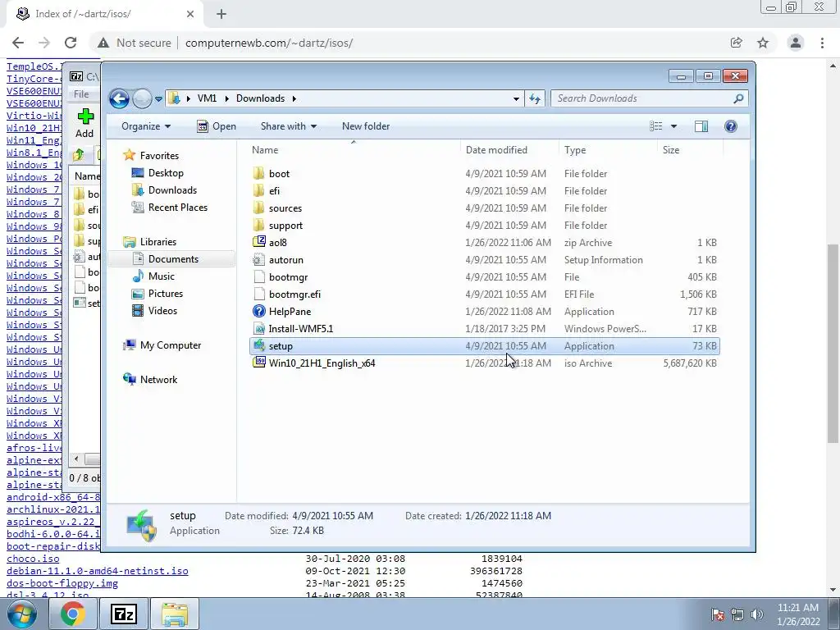Viewport: 840px width, 630px height.
Task: Open recent locations dropdown next to forward arrow
Action: coord(158,99)
